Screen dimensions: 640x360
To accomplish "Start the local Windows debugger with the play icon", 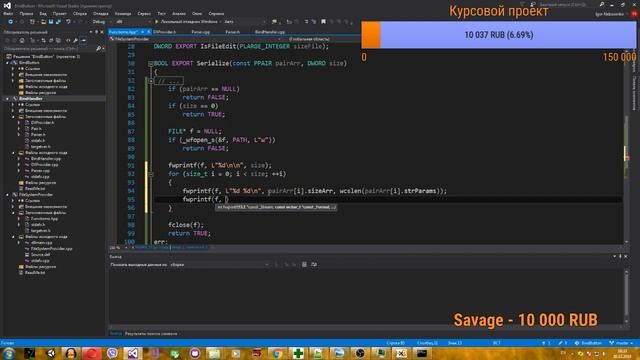I will tap(157, 22).
